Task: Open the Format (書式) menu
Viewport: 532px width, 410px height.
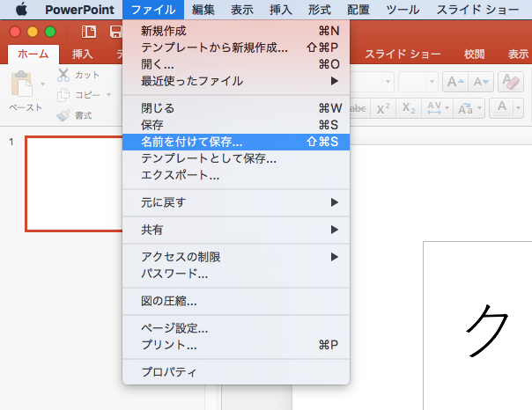Action: [320, 10]
